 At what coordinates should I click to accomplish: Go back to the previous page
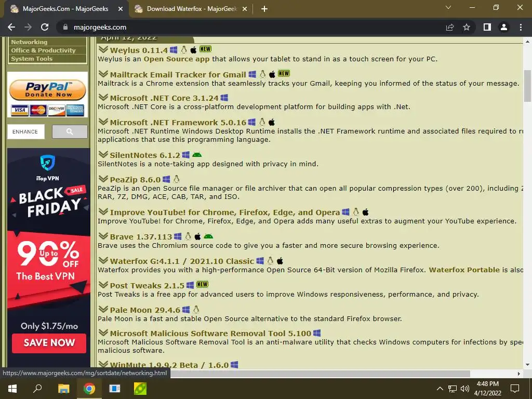pyautogui.click(x=11, y=27)
